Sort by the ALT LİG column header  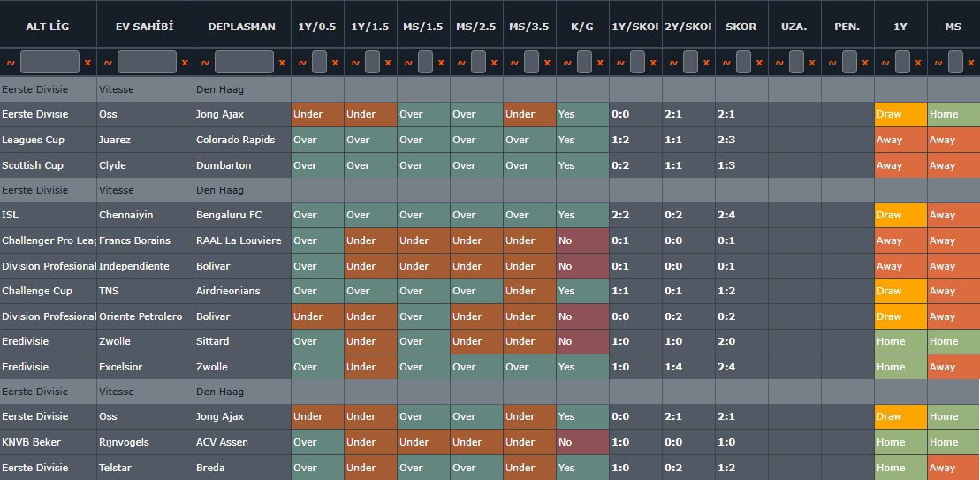pos(48,27)
